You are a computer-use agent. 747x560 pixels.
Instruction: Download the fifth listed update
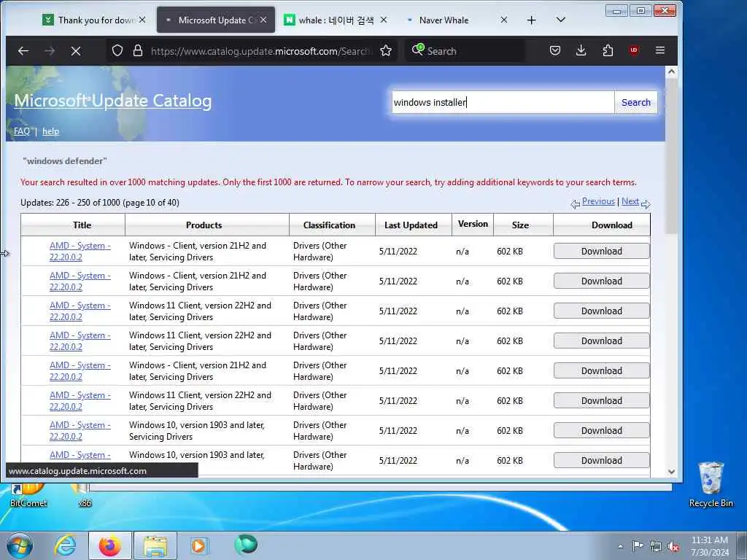[x=602, y=371]
